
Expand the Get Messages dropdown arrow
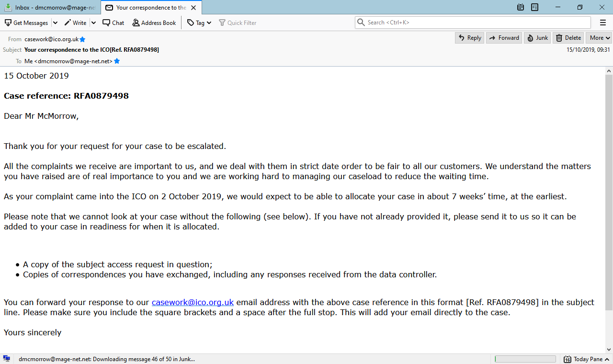[x=55, y=23]
